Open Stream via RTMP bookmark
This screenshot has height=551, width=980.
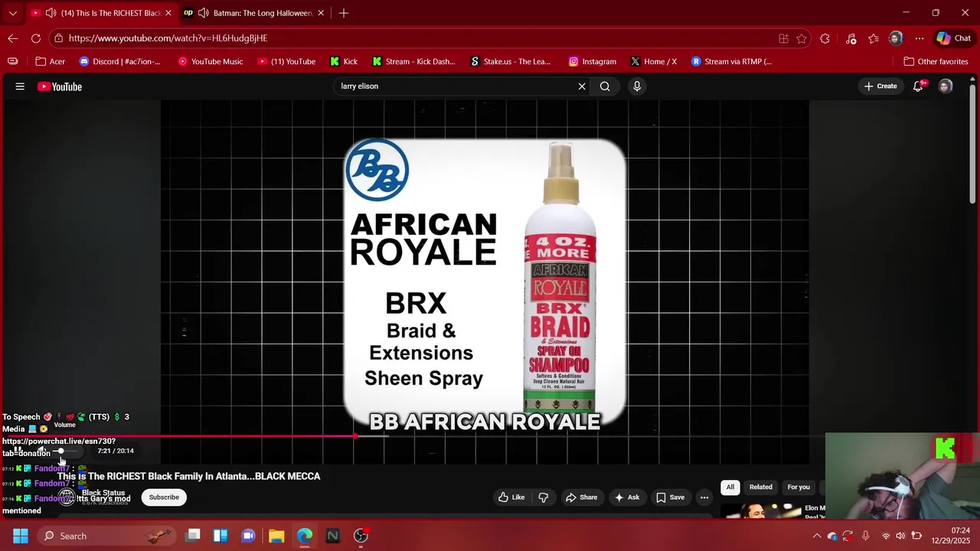tap(731, 61)
